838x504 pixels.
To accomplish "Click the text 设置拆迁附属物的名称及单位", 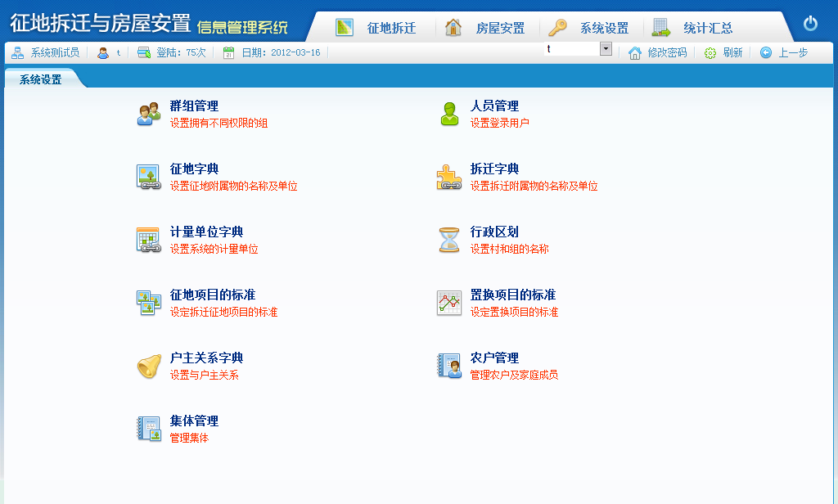I will click(534, 186).
